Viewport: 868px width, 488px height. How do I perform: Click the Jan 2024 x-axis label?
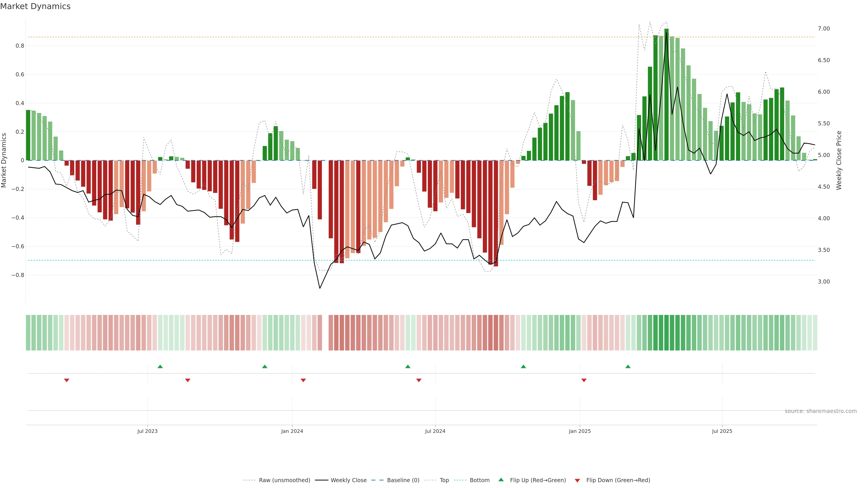(x=292, y=431)
